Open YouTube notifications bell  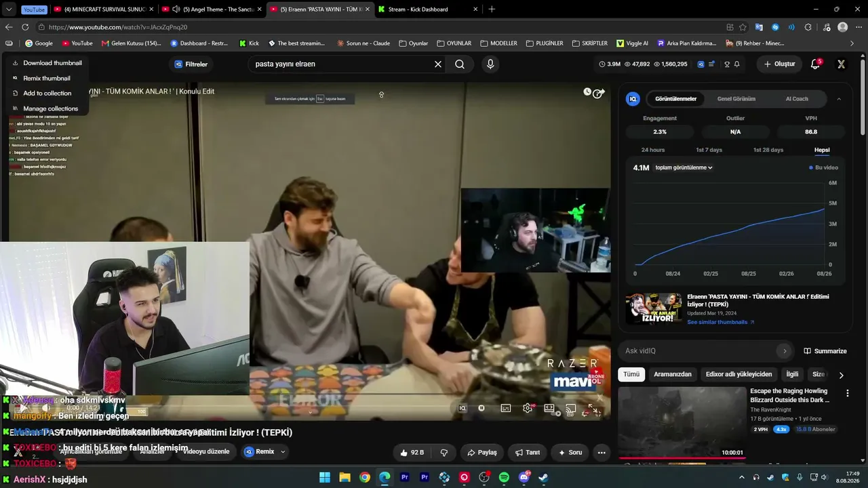816,64
